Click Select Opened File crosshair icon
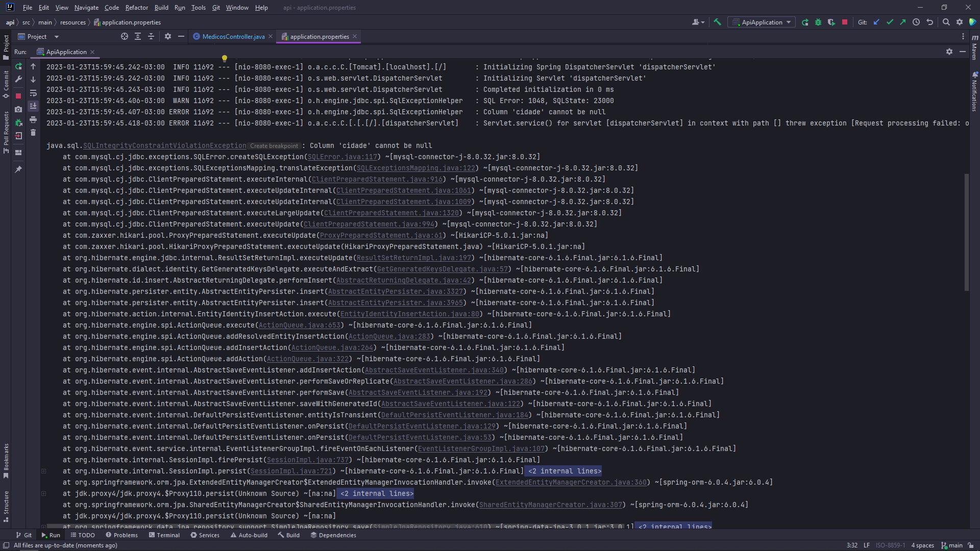This screenshot has width=980, height=551. pos(125,36)
